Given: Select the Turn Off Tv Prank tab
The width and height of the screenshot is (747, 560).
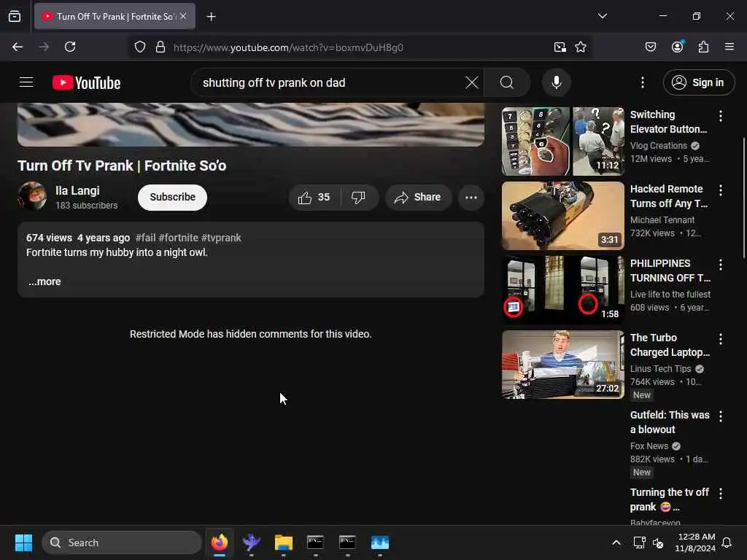Looking at the screenshot, I should coord(115,17).
